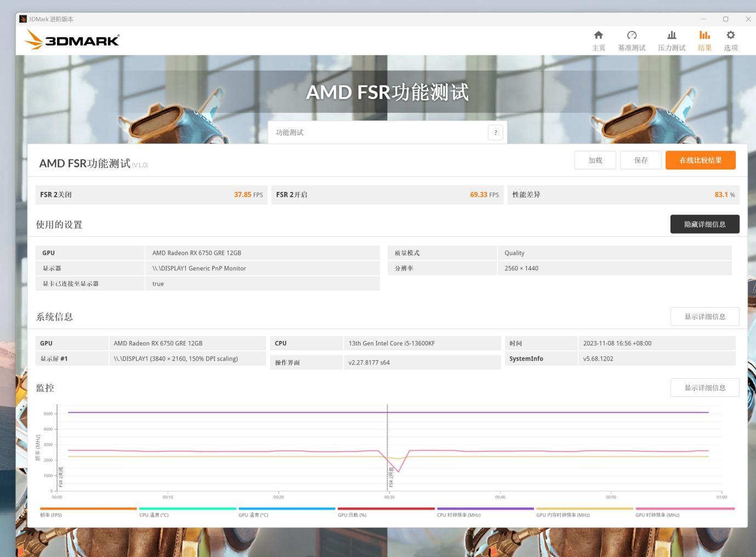Click the 保存 save button

(x=640, y=160)
